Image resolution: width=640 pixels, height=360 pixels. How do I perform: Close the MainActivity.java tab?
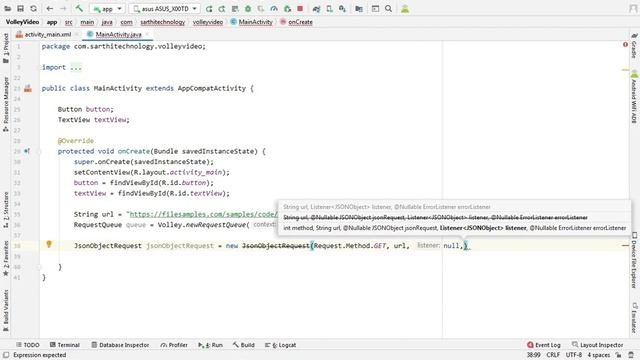147,34
